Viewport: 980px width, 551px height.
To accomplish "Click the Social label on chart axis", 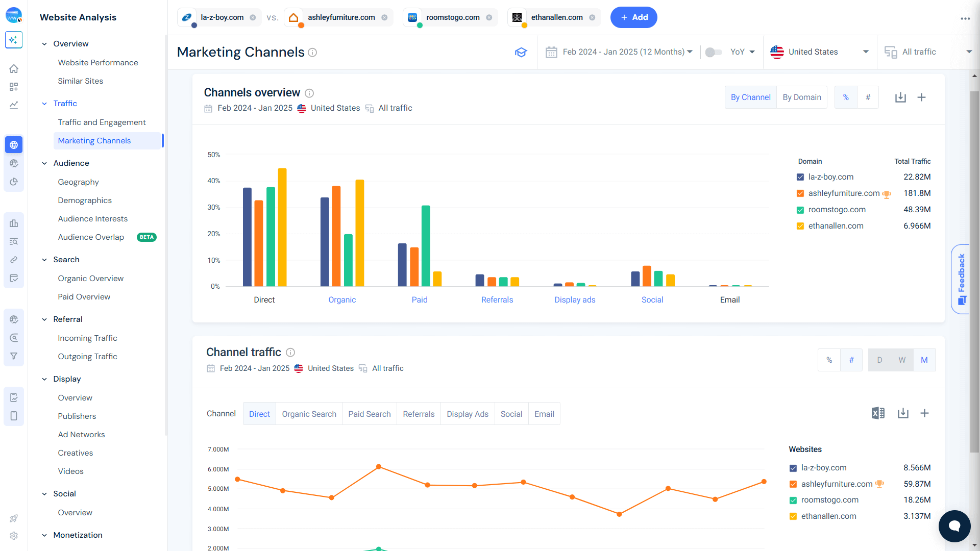I will (652, 300).
